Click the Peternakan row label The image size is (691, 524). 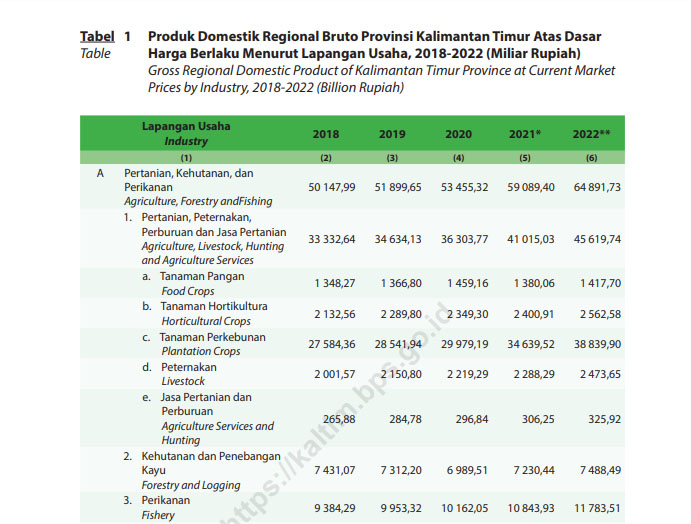pos(189,367)
